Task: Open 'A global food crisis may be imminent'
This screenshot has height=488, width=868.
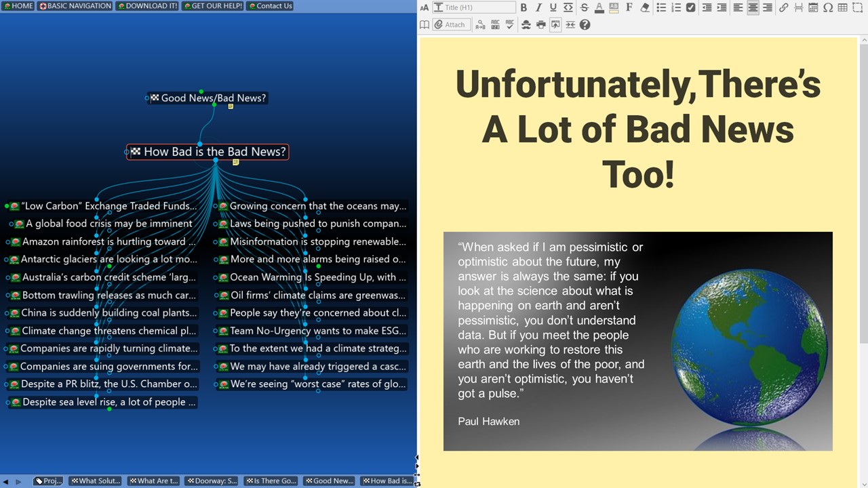Action: pyautogui.click(x=104, y=224)
